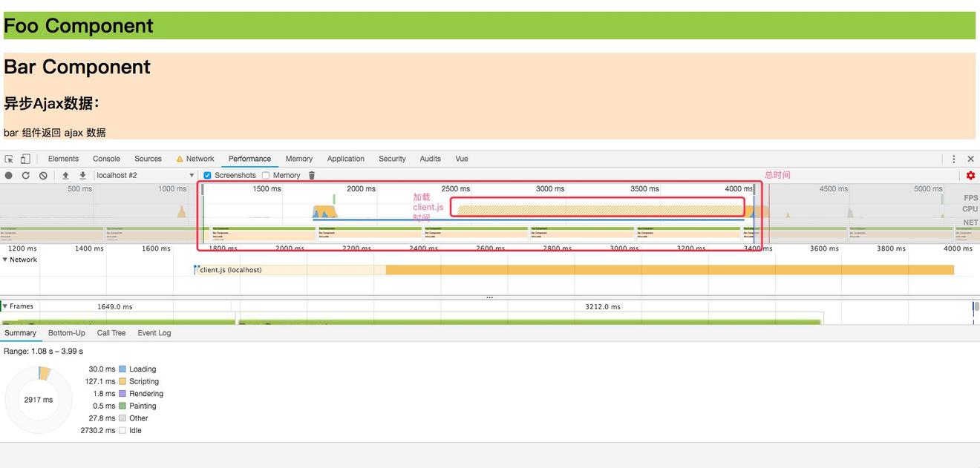
Task: Start recording with the record icon
Action: point(7,175)
